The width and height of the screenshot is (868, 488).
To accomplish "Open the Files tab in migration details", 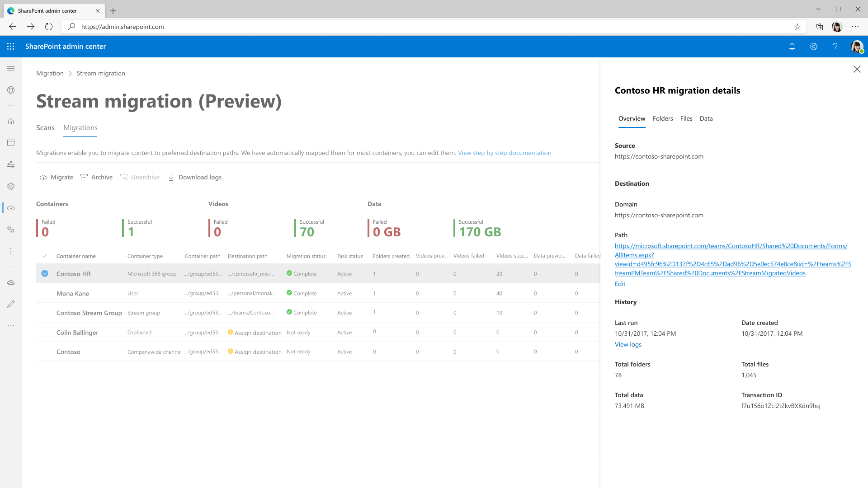I will [686, 118].
